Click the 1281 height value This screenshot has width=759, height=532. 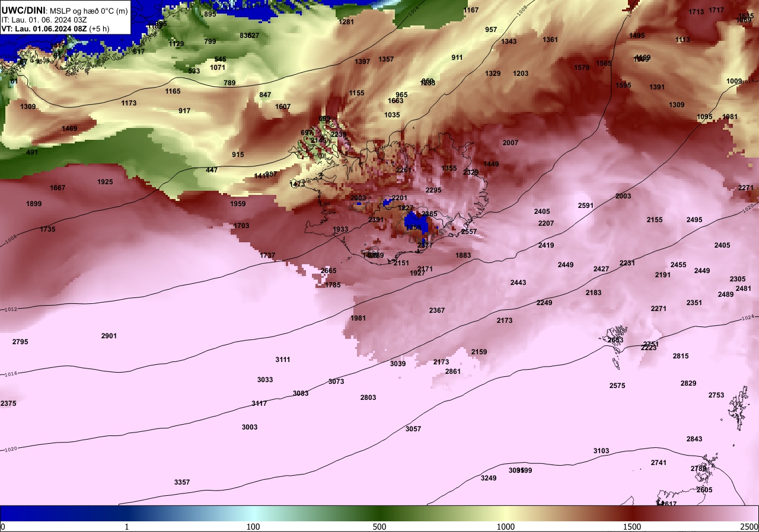tap(346, 22)
